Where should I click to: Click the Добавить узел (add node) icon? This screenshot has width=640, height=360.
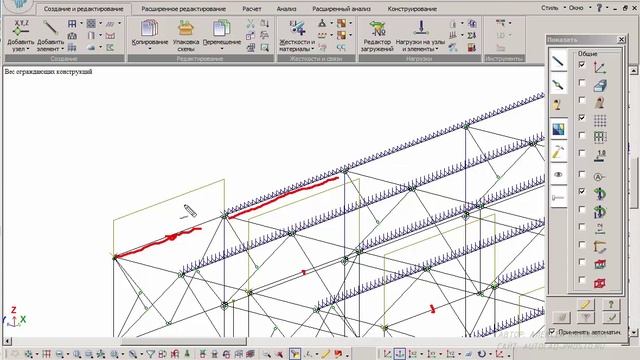20,29
